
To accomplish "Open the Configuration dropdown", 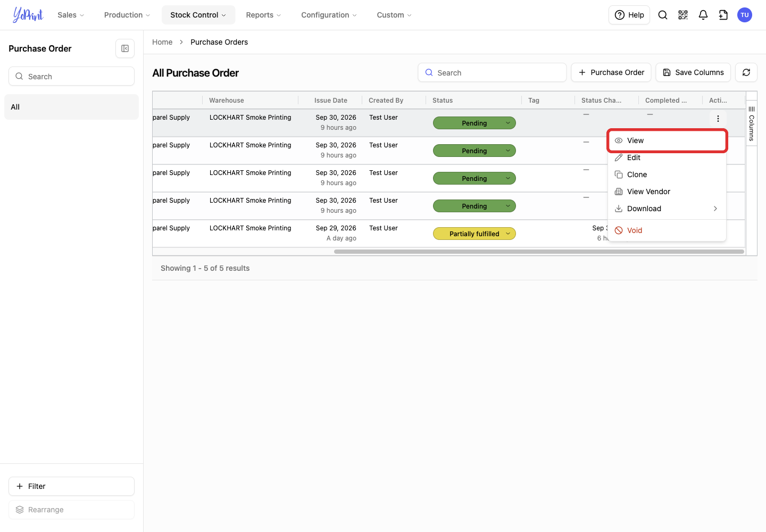I will coord(329,15).
